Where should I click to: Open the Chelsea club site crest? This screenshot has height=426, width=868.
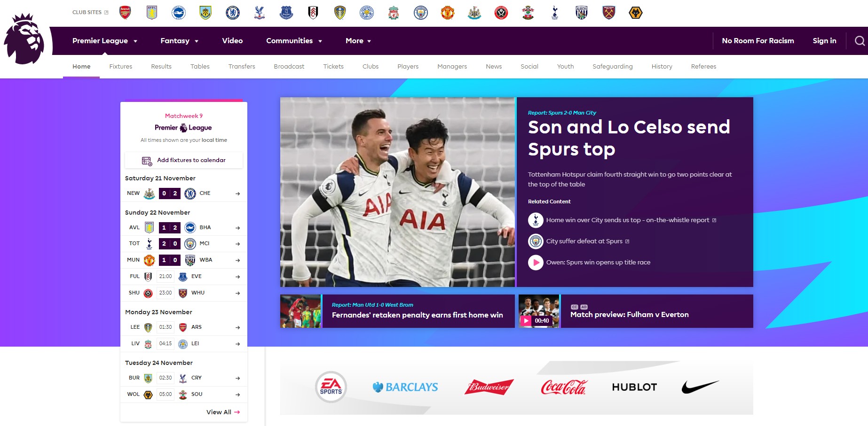[233, 13]
